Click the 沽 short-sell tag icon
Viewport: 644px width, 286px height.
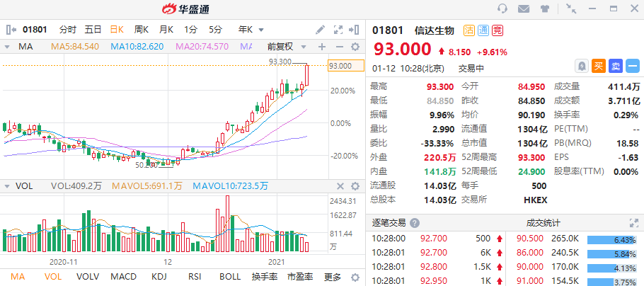tap(469, 30)
